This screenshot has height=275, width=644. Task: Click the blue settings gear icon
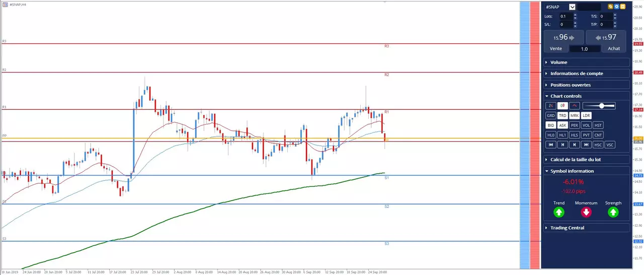point(616,7)
